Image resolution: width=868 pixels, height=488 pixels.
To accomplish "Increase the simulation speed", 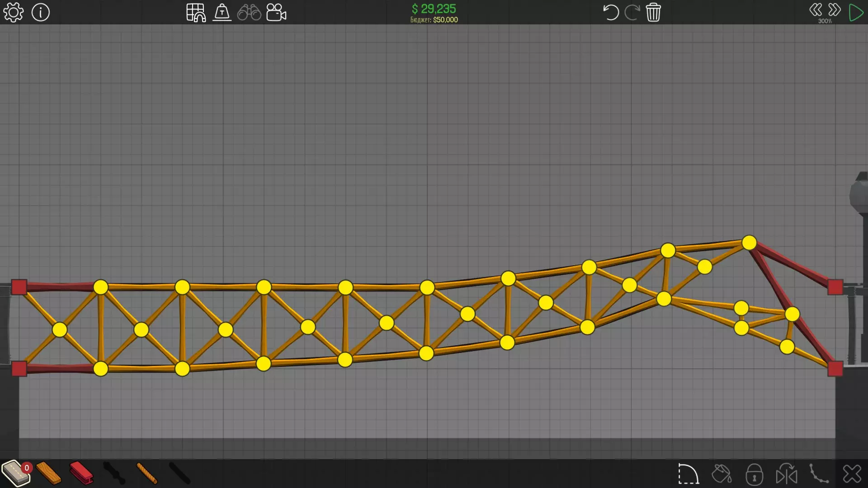I will coord(835,10).
